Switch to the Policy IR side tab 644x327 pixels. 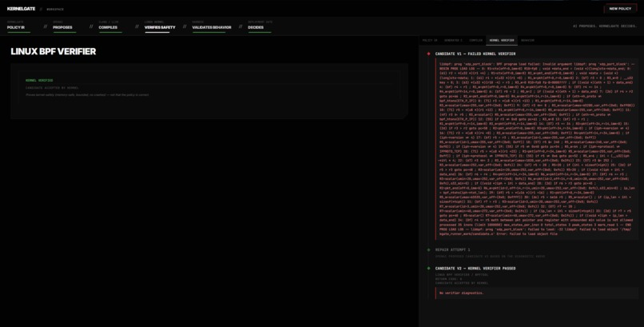point(430,40)
